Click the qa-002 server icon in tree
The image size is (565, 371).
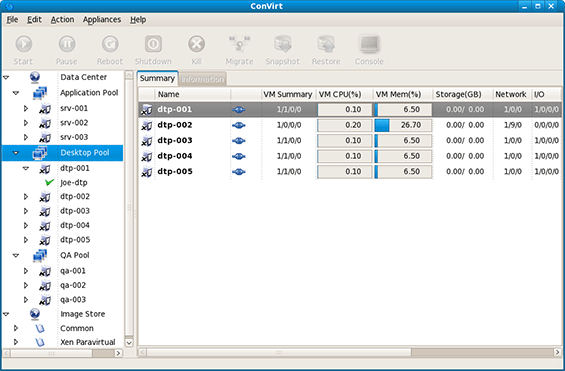[x=45, y=285]
